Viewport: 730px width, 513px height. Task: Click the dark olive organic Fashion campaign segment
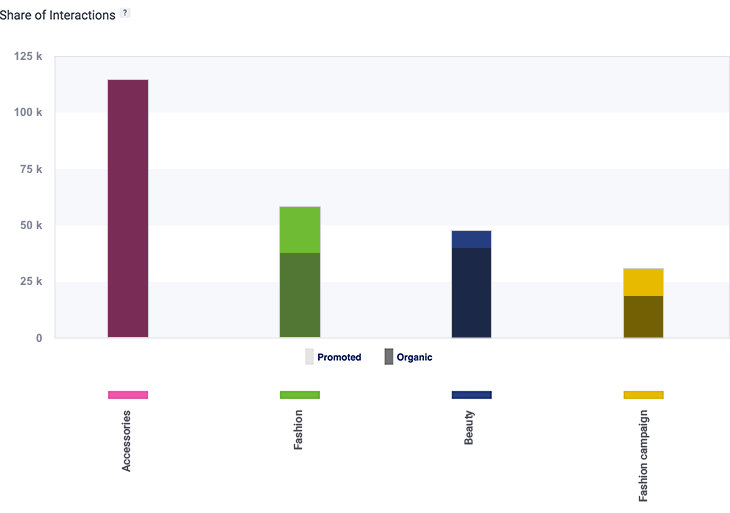[x=643, y=316]
